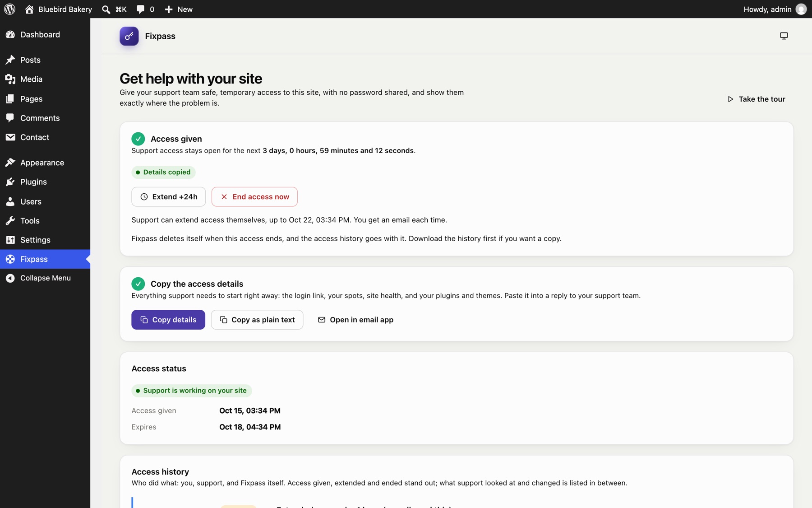Click Support is working on your site badge

click(x=192, y=391)
